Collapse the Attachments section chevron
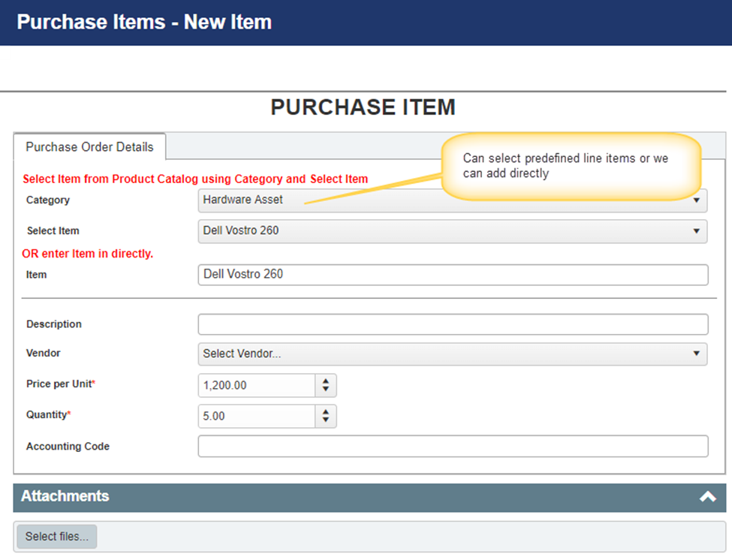Screen dimensions: 732x560 point(707,497)
